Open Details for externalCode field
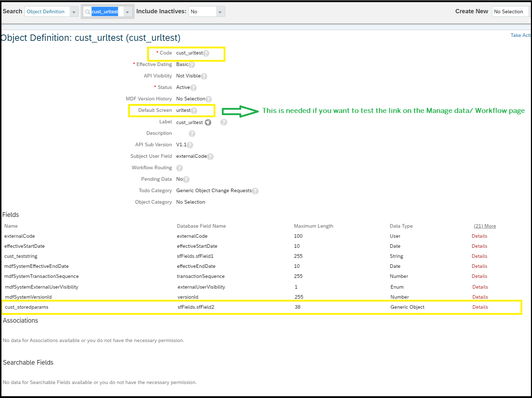532x398 pixels. point(479,236)
